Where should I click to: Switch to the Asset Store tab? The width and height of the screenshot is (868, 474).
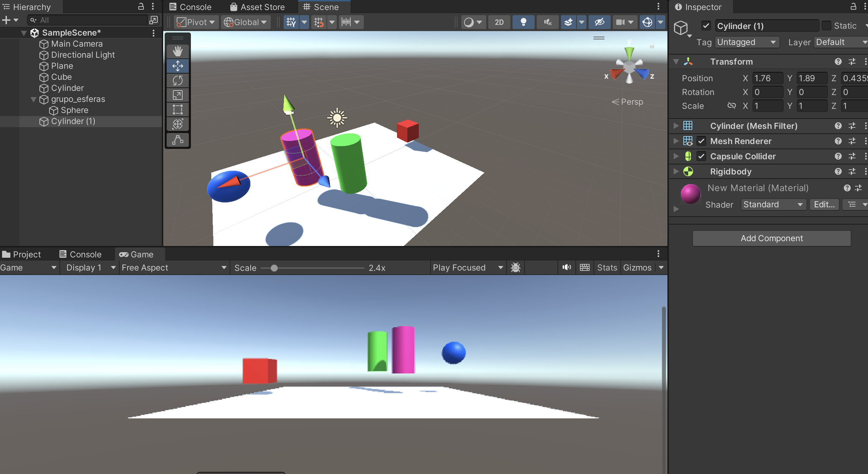point(258,7)
